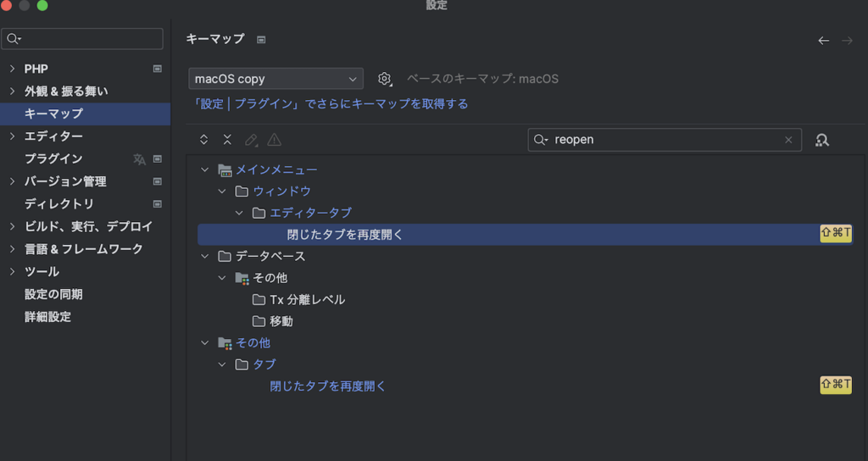
Task: Click the ウィンドウ folder icon
Action: click(242, 192)
